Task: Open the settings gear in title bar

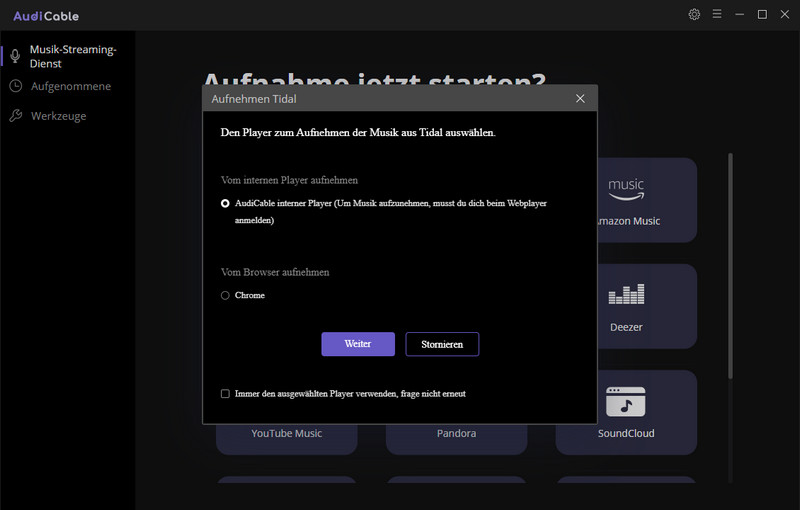Action: tap(694, 14)
